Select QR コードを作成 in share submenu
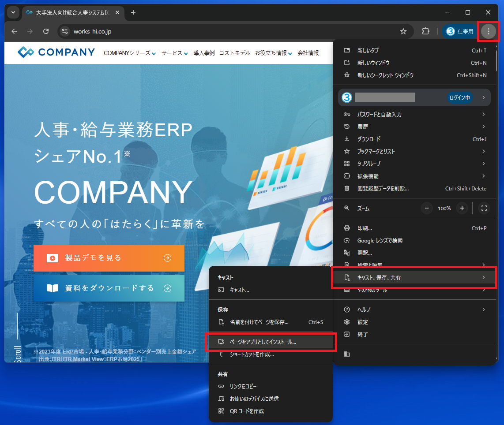This screenshot has height=425, width=504. coord(246,411)
